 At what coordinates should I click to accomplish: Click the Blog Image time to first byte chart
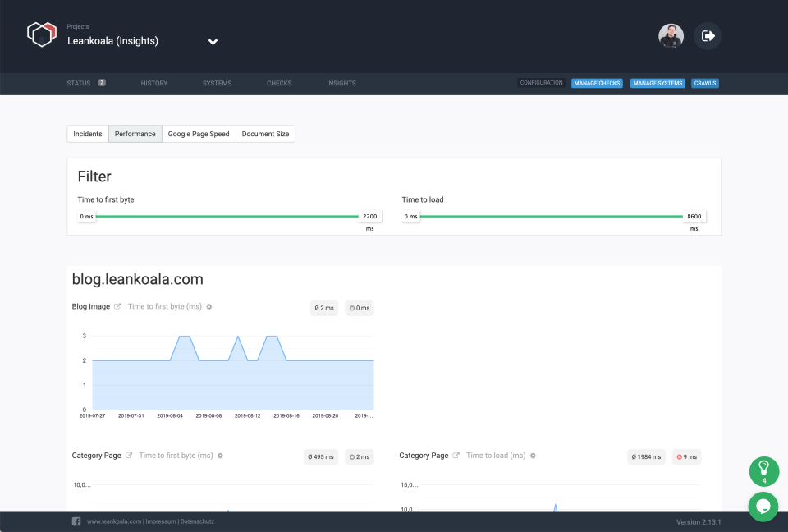pyautogui.click(x=232, y=373)
